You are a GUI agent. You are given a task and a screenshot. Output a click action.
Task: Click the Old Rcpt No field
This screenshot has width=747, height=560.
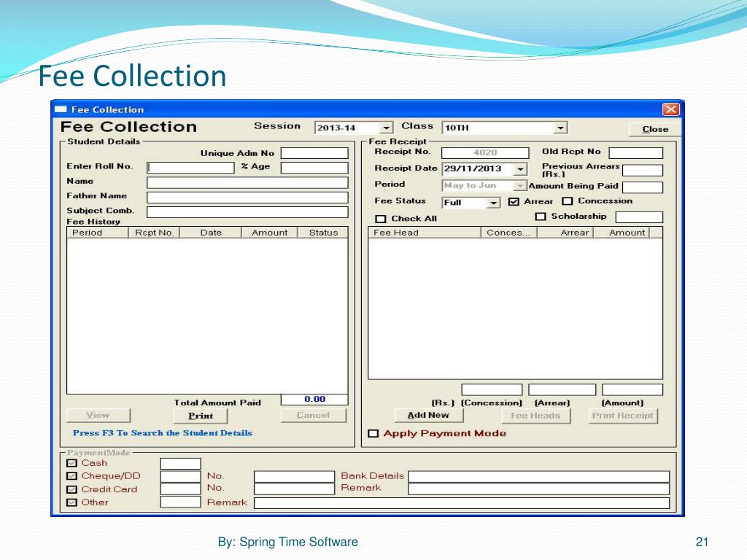point(635,153)
